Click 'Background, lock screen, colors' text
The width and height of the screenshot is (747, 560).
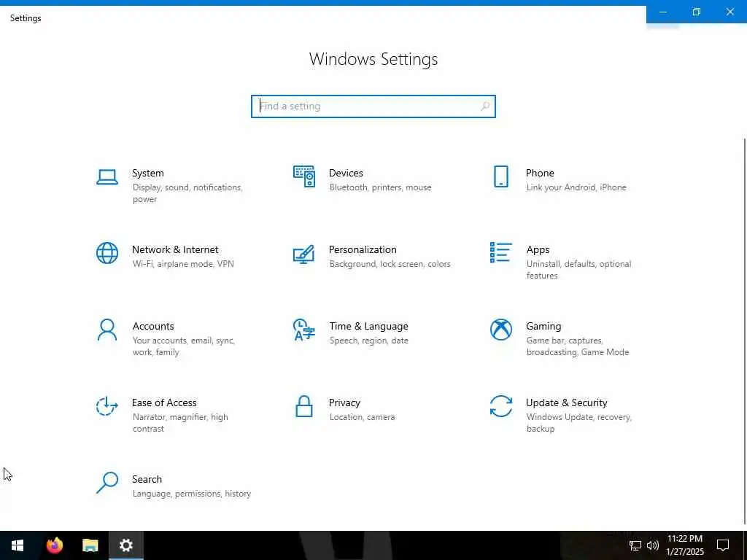click(x=390, y=264)
